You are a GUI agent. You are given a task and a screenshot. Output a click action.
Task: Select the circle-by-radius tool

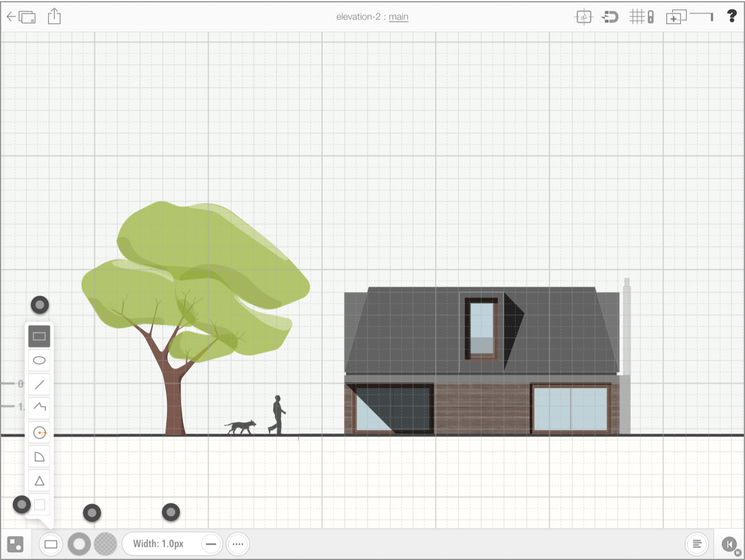[x=40, y=433]
